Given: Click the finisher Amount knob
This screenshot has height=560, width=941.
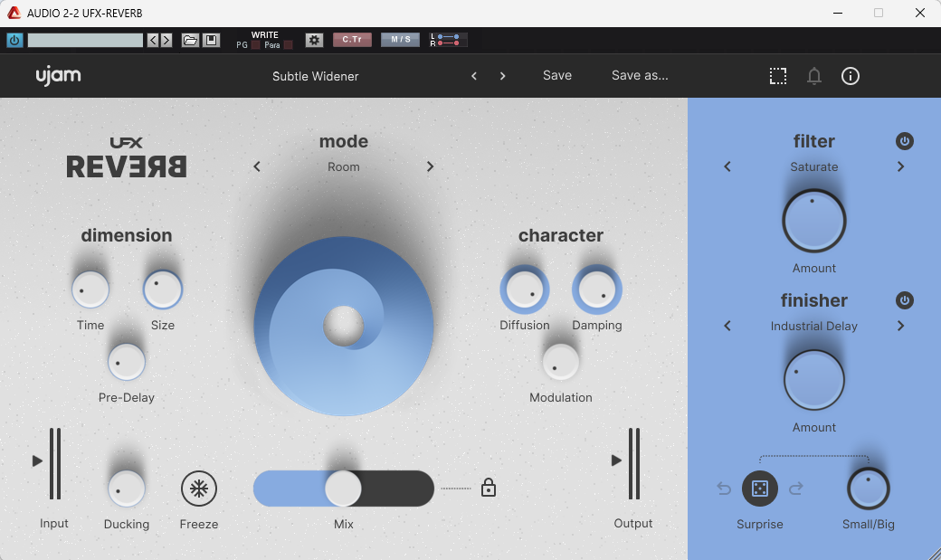Looking at the screenshot, I should pos(813,380).
